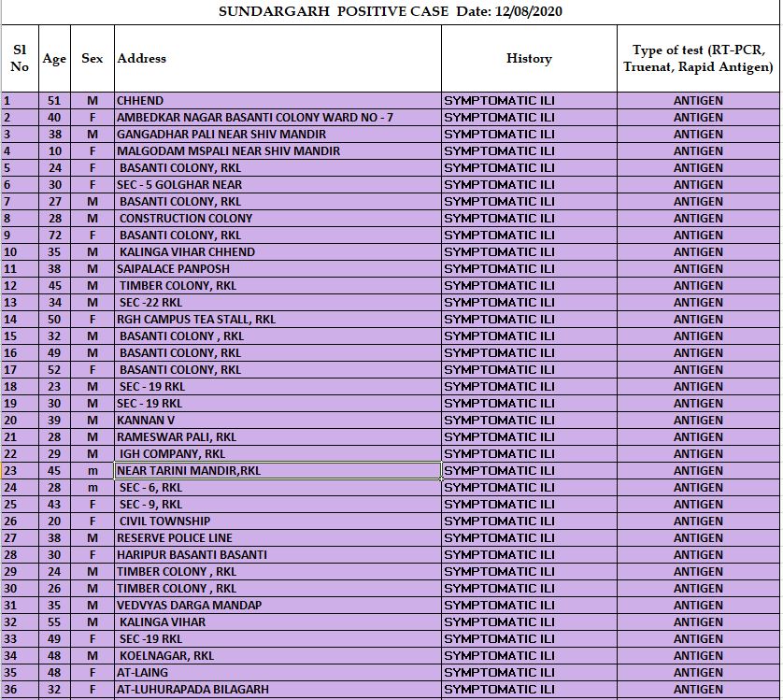Select the Sundargarh Positive Case title cell

point(390,11)
